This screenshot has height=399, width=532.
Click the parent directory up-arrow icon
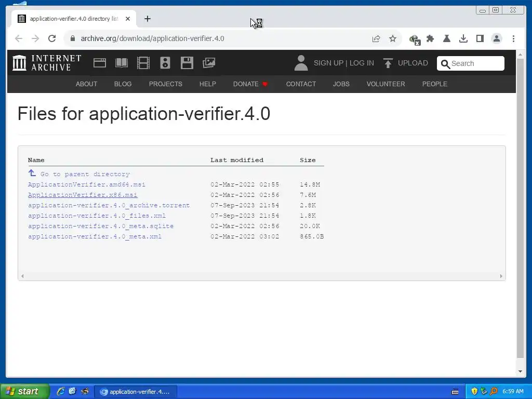coord(32,173)
